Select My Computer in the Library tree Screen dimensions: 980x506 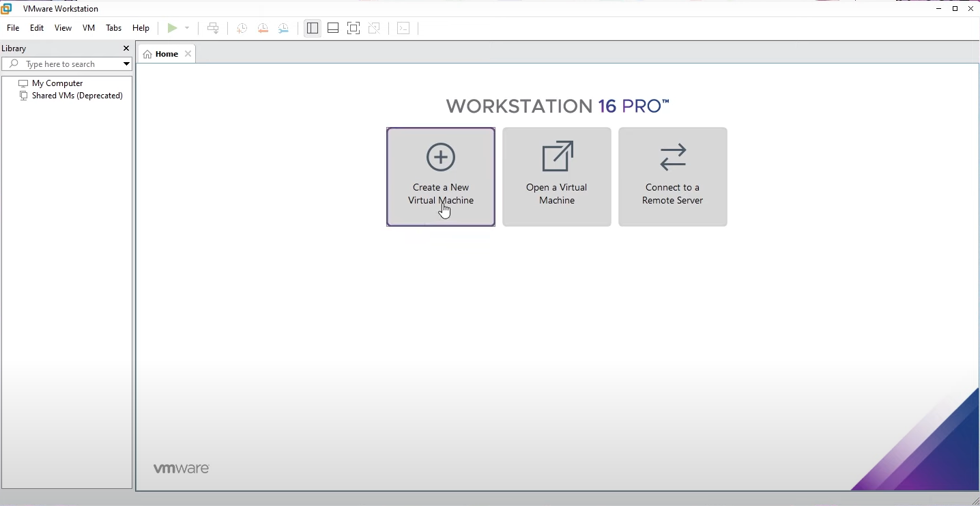[x=51, y=83]
